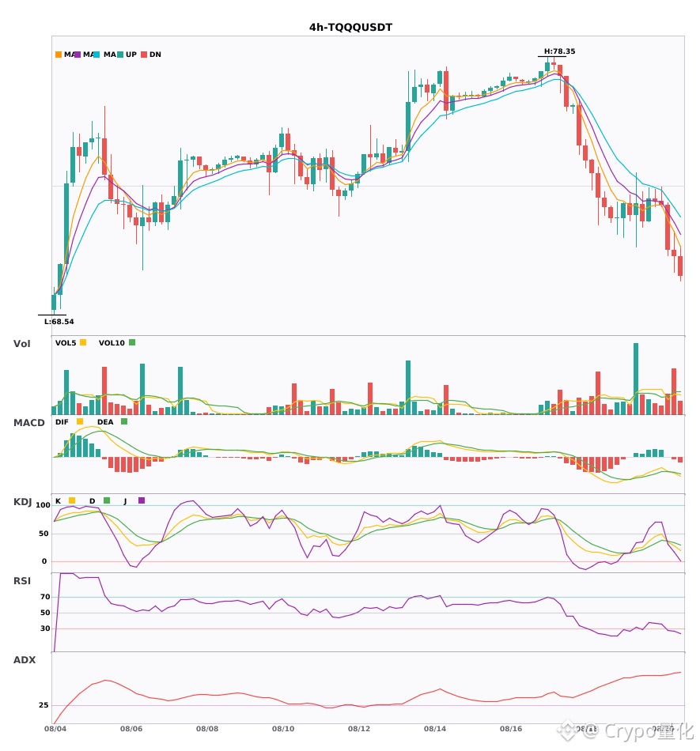Click the 0 level on KDJ axis

coord(44,561)
